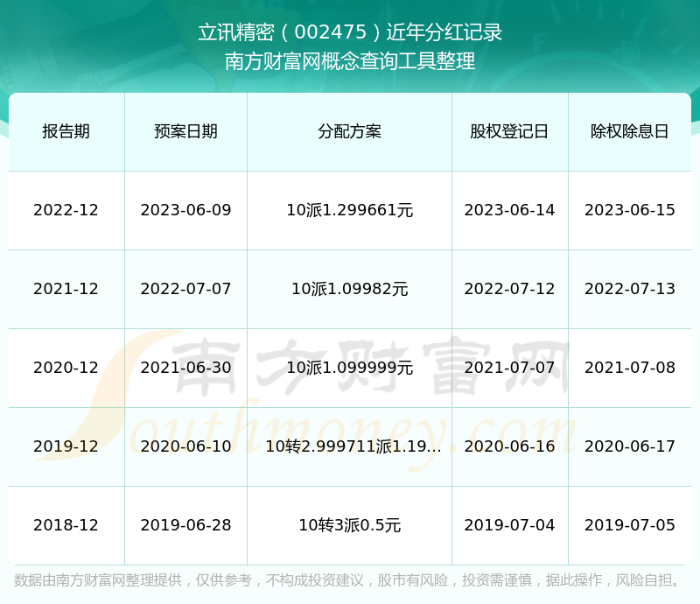Screen dimensions: 700x604
Task: Click the 预案日期 column header
Action: point(186,131)
